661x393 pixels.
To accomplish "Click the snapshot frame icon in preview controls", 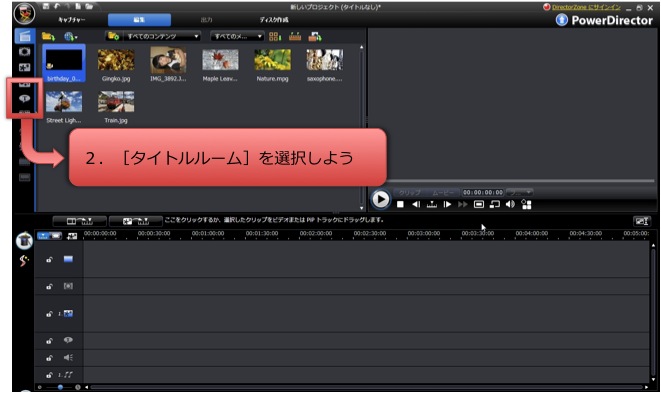I will tap(479, 205).
